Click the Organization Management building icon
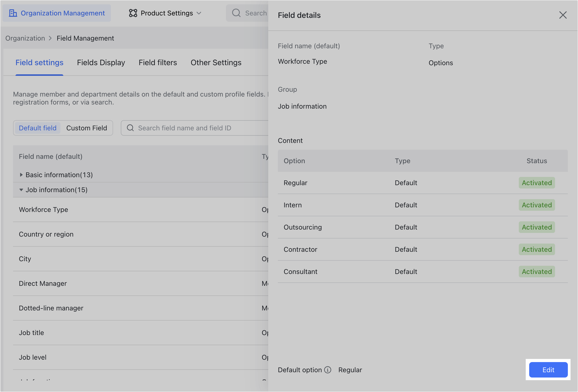This screenshot has height=392, width=578. pyautogui.click(x=13, y=13)
